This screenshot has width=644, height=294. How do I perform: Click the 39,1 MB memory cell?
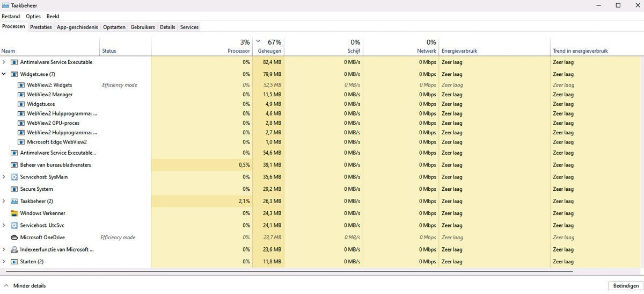tap(268, 165)
